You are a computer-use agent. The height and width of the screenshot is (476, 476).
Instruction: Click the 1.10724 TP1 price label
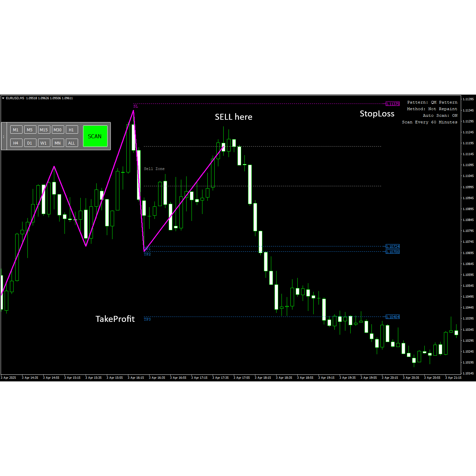(393, 246)
